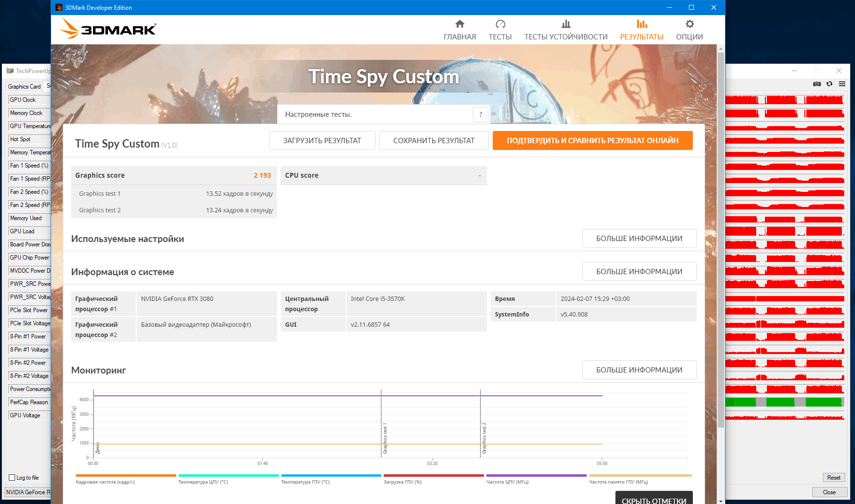Open the ОПЦИИ gear icon
This screenshot has height=504, width=855.
pyautogui.click(x=689, y=24)
